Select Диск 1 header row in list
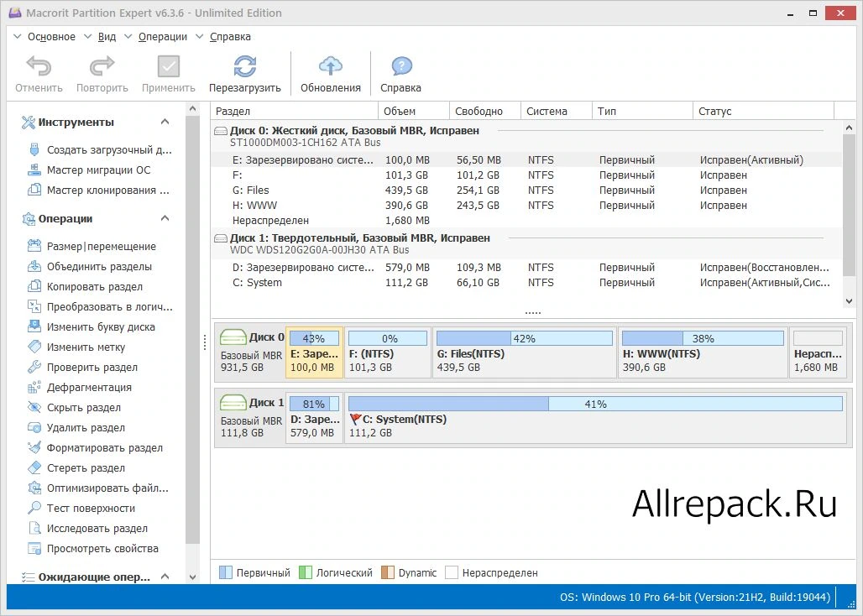Image resolution: width=863 pixels, height=616 pixels. tap(526, 243)
